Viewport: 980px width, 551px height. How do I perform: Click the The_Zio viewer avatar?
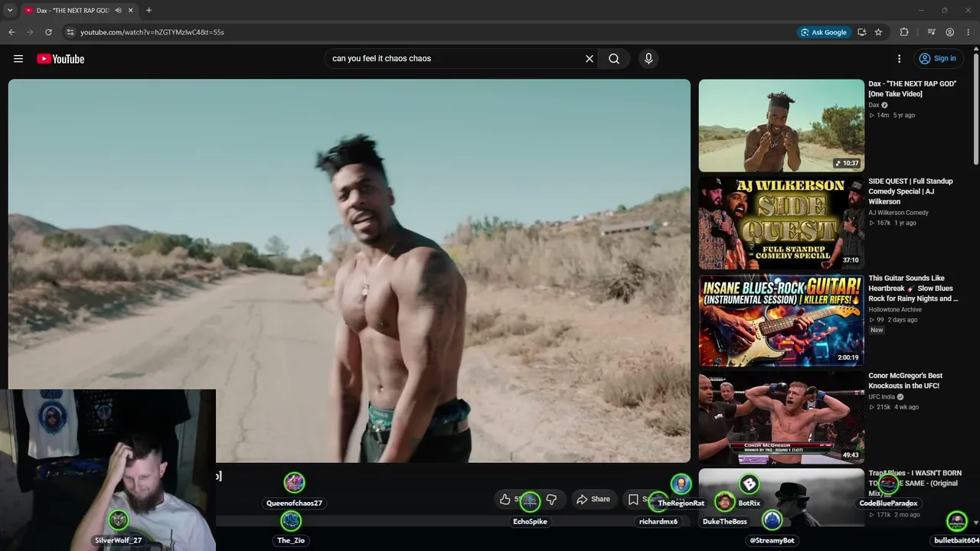click(291, 521)
